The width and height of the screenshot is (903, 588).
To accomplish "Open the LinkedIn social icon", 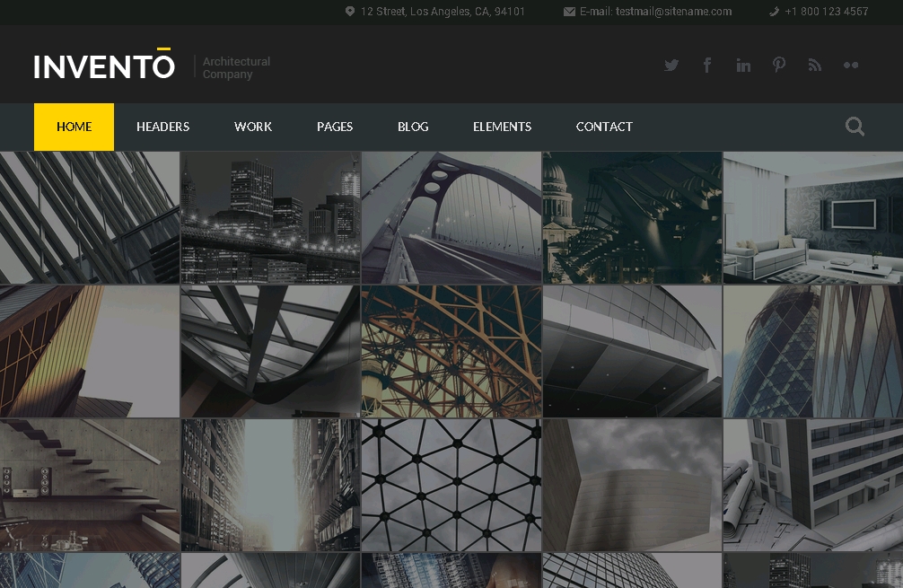I will [x=743, y=65].
